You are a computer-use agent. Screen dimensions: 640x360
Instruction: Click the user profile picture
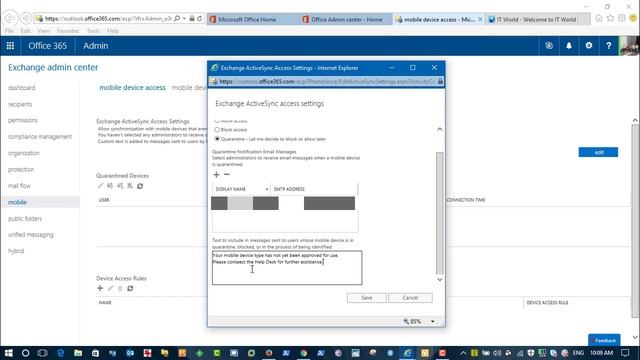tap(629, 46)
